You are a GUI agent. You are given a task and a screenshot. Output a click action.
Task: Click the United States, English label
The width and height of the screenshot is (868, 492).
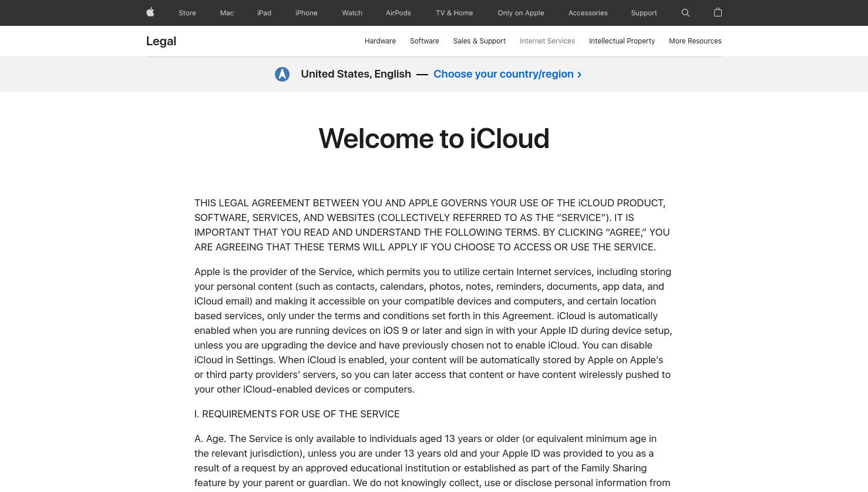356,74
